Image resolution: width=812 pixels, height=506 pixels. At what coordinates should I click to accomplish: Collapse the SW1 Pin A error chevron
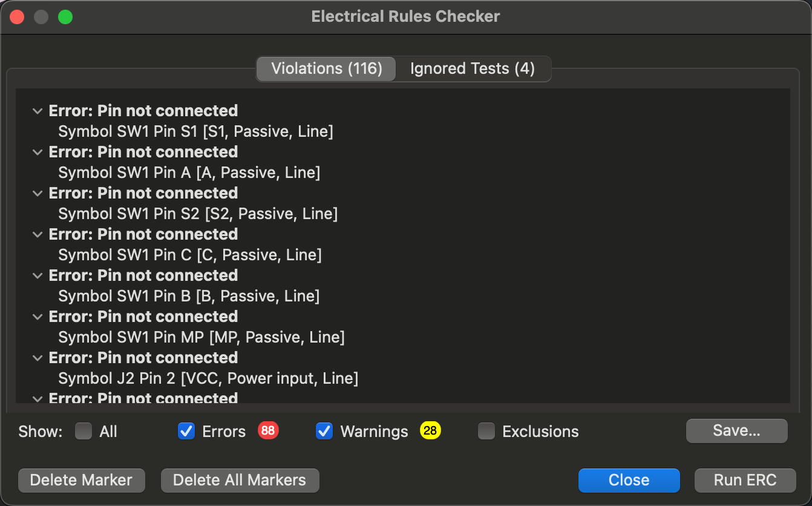click(38, 153)
